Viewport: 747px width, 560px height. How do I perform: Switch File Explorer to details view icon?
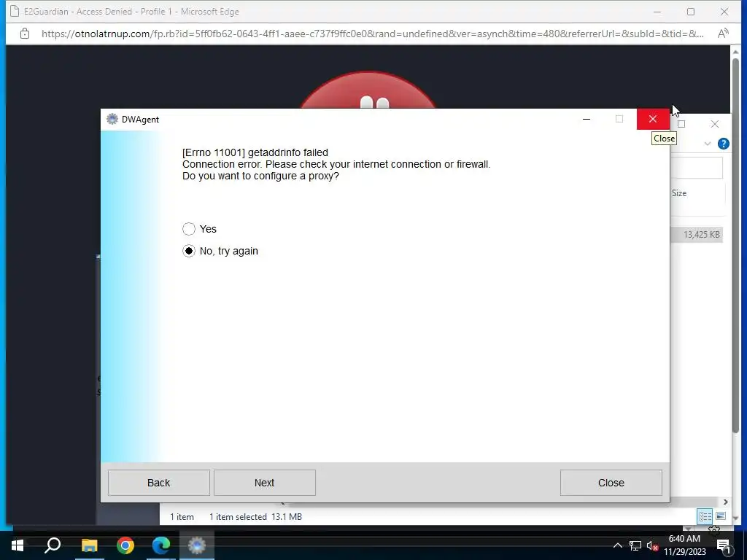[x=705, y=516]
